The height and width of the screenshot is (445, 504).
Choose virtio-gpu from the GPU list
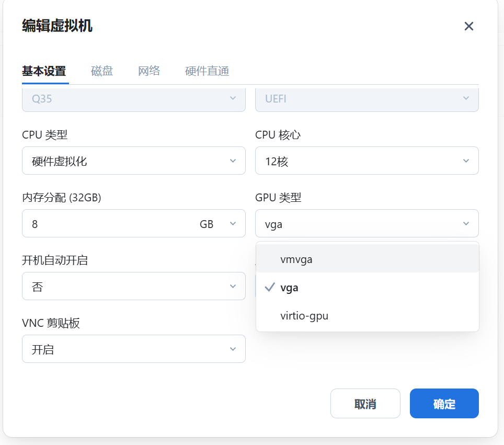coord(368,316)
